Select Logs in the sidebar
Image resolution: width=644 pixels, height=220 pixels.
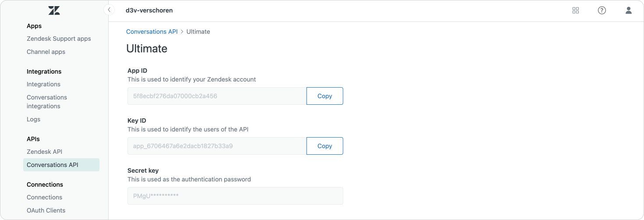point(33,119)
